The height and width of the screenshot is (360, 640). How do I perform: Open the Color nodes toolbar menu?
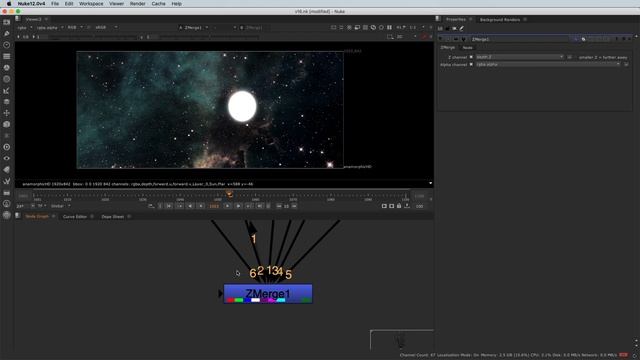tap(7, 68)
